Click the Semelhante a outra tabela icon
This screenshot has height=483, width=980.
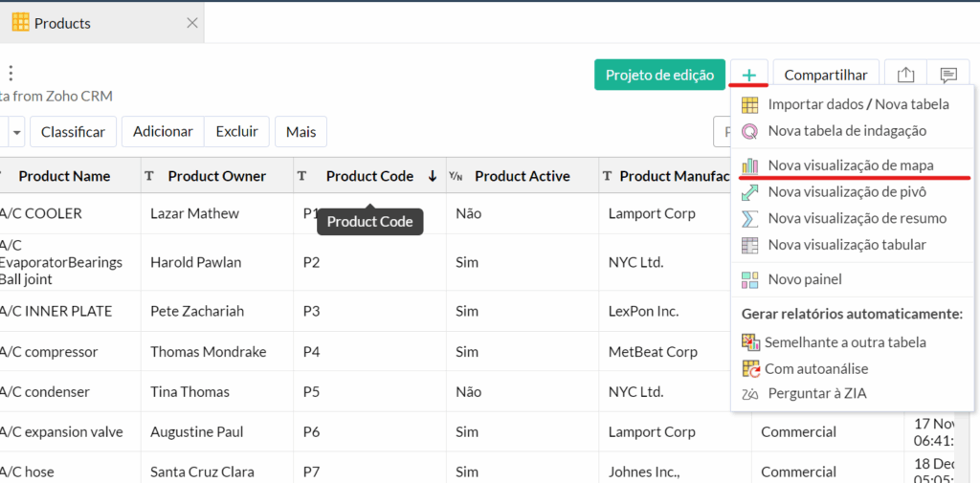[x=750, y=342]
